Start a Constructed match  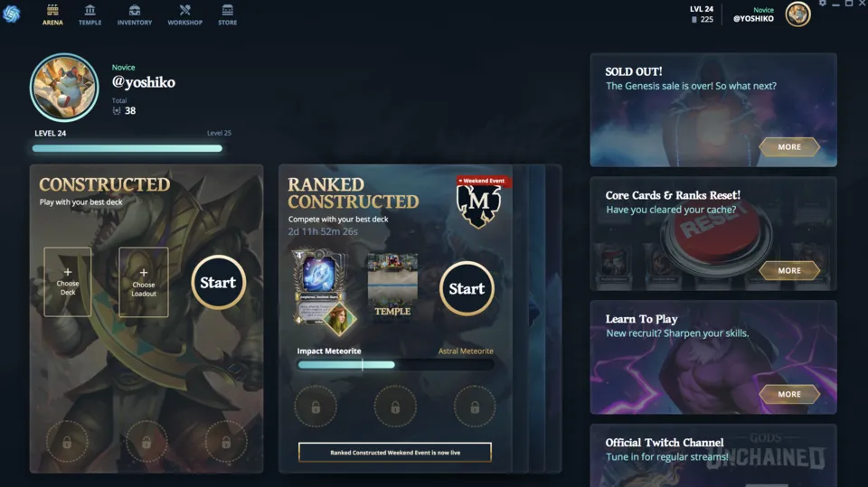pos(218,282)
